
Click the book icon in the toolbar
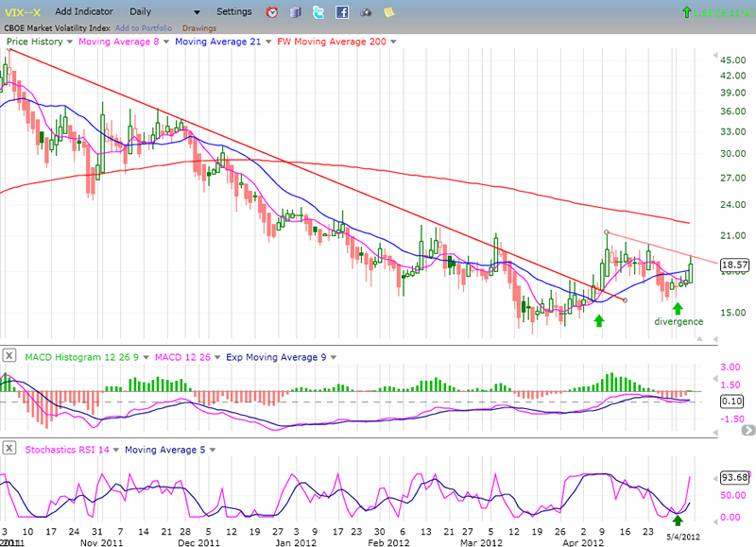coord(296,12)
